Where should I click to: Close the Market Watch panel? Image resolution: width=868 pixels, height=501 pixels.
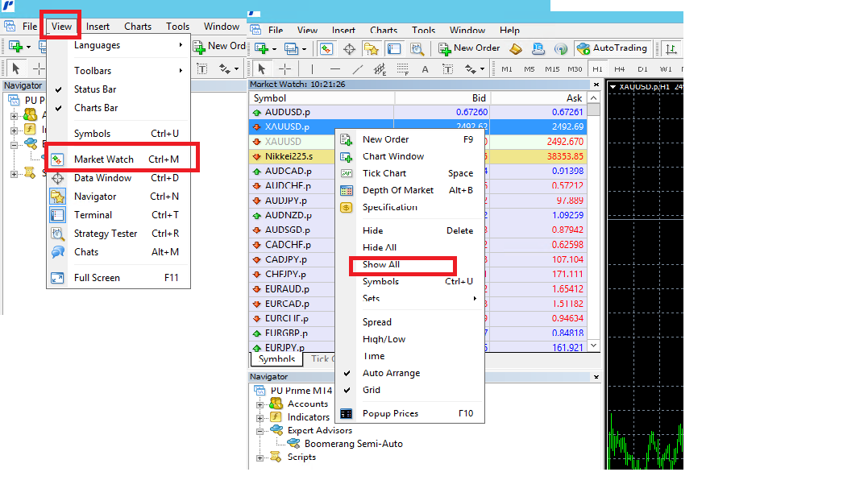pyautogui.click(x=596, y=85)
